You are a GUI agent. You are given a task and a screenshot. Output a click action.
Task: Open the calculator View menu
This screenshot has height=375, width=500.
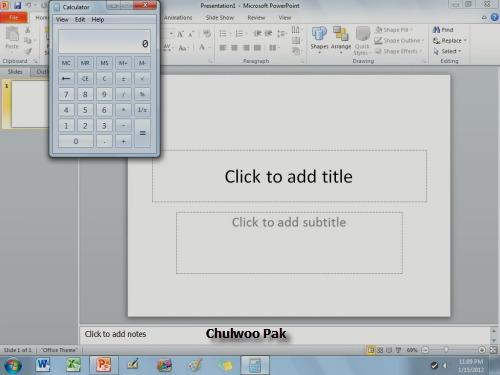point(62,20)
